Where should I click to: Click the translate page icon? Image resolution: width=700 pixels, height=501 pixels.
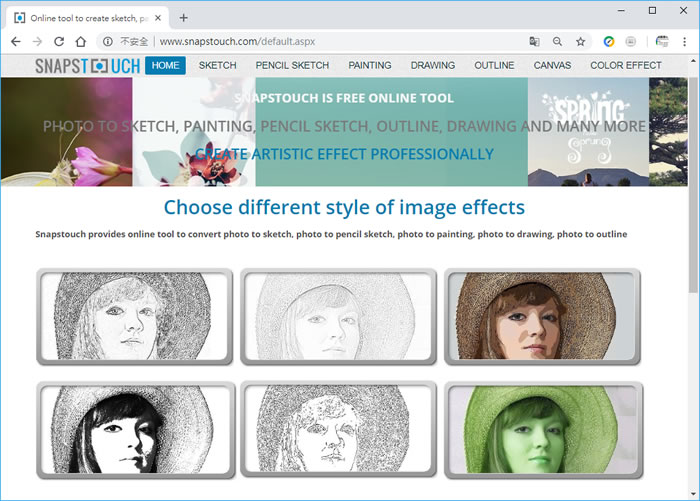535,41
